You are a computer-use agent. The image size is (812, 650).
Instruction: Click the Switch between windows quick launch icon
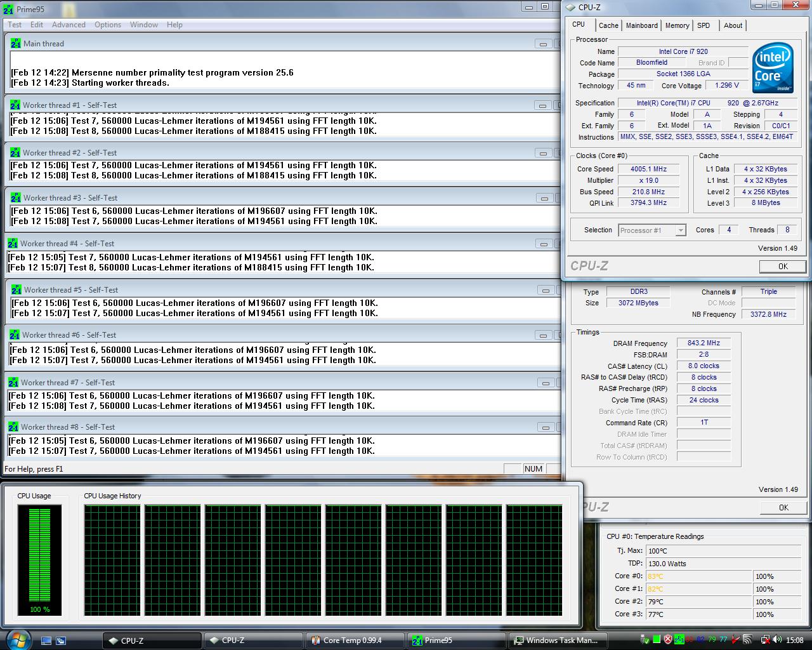61,640
